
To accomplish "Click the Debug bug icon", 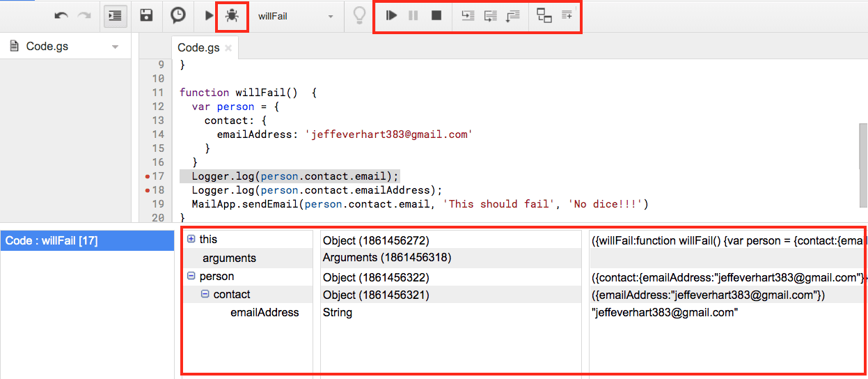I will pos(232,15).
